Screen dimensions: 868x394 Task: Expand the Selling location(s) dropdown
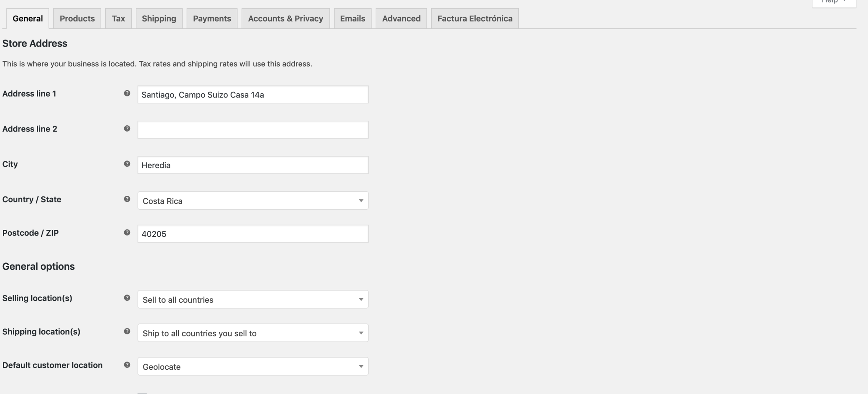click(x=253, y=300)
